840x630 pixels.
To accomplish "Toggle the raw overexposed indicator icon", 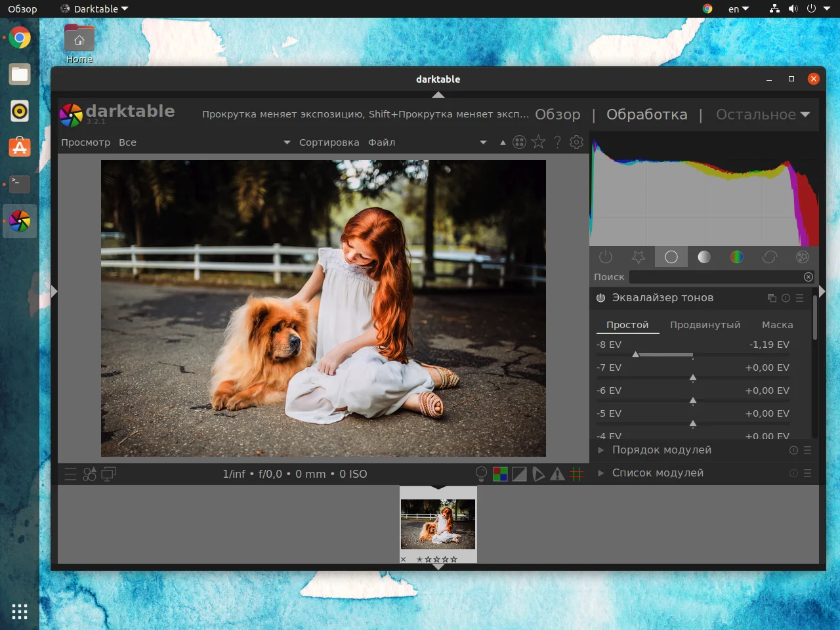I will pyautogui.click(x=500, y=474).
